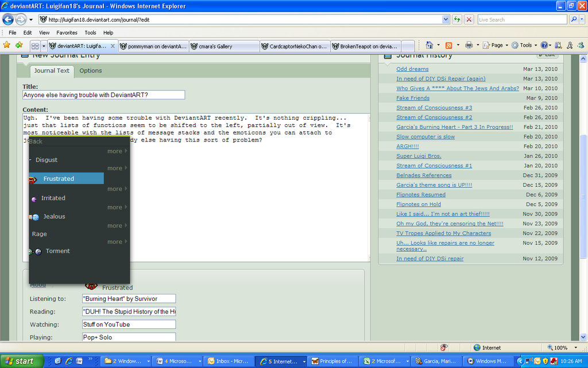This screenshot has height=368, width=588.
Task: Switch to the journal Options tab
Action: (90, 71)
